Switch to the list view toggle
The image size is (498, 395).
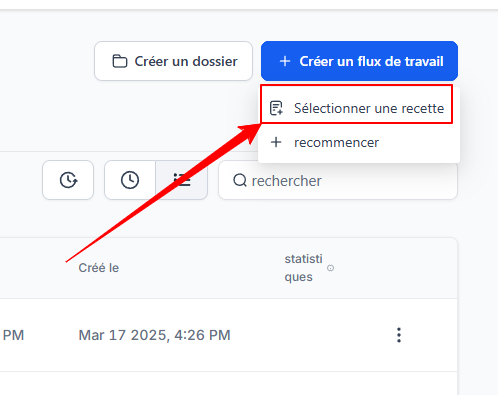182,180
